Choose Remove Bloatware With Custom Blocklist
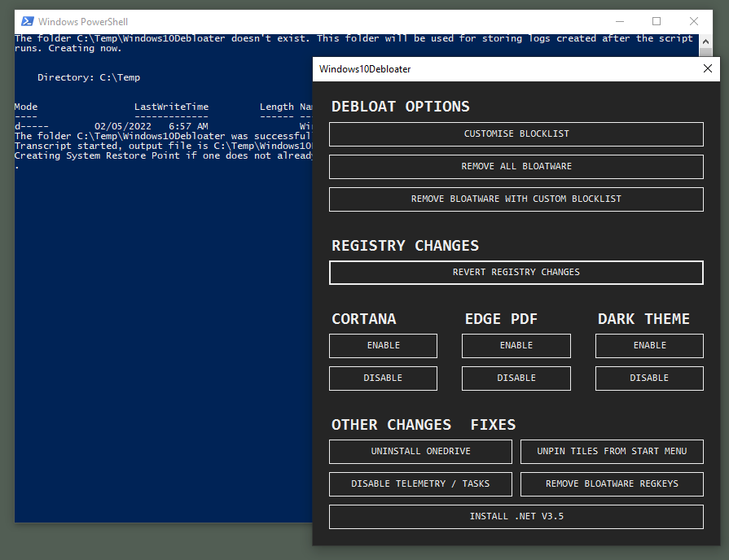 coord(516,199)
